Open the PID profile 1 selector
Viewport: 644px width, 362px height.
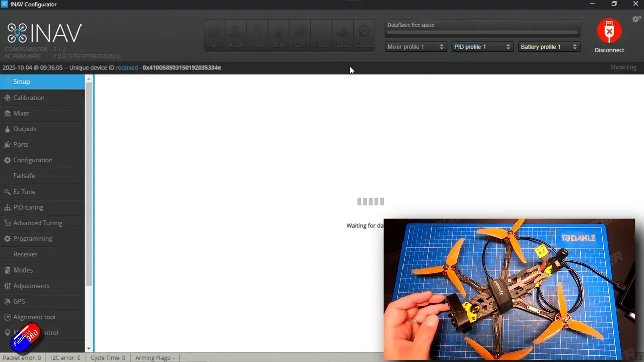(482, 47)
